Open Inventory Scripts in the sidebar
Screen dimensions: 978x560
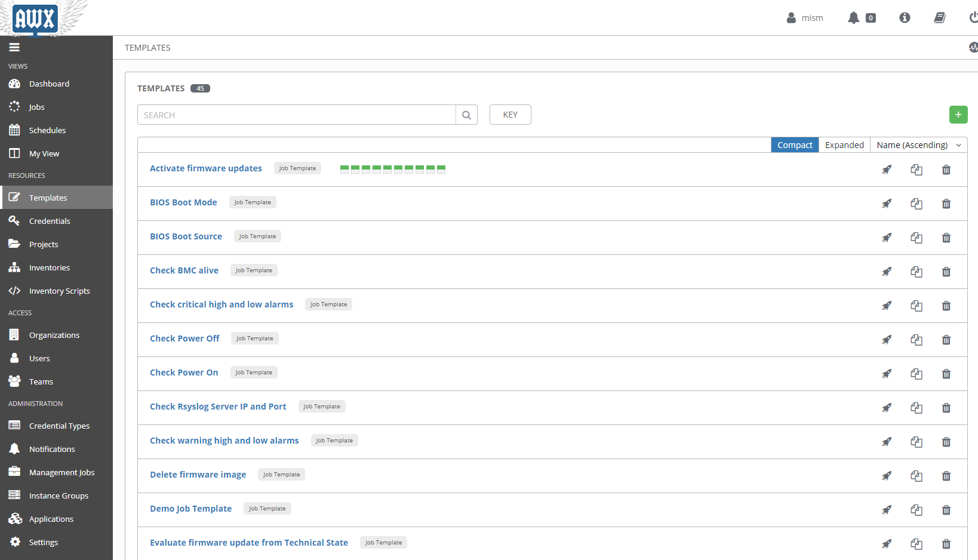click(x=56, y=291)
